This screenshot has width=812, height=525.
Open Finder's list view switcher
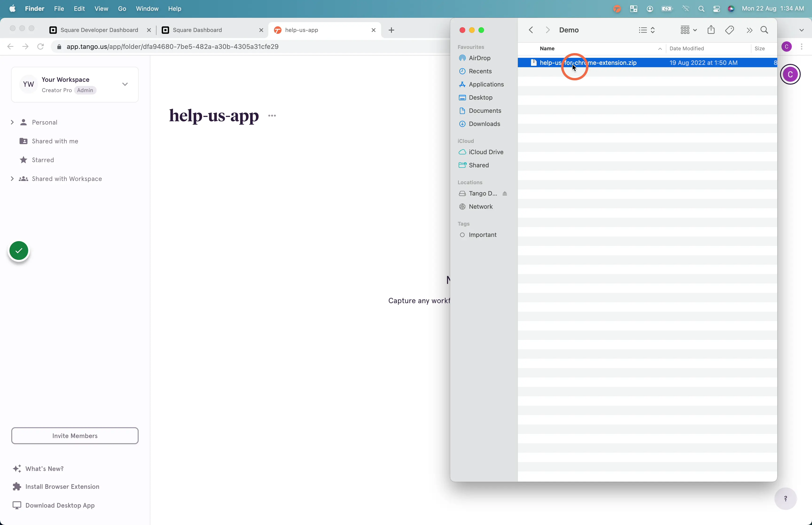(646, 30)
